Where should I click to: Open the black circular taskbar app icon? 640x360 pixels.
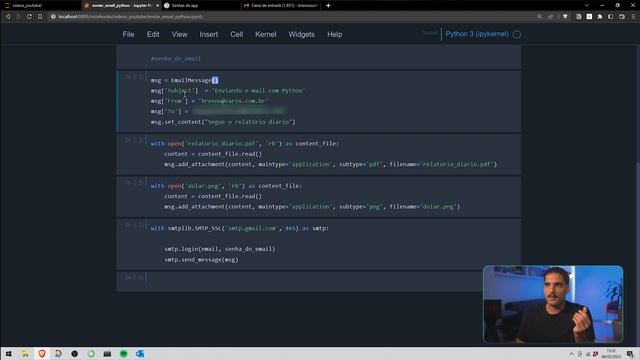tap(74, 353)
